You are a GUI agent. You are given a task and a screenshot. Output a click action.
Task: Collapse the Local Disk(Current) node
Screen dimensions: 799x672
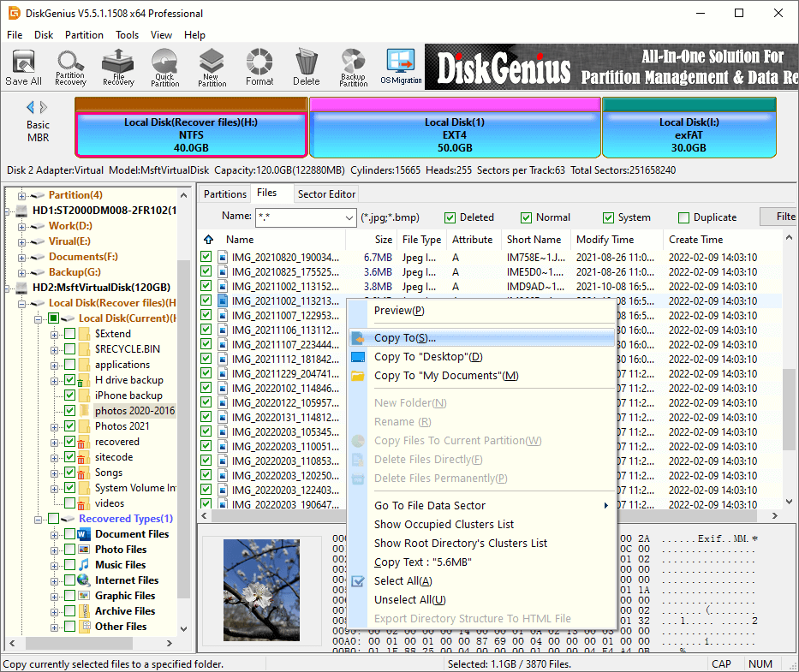coord(39,319)
